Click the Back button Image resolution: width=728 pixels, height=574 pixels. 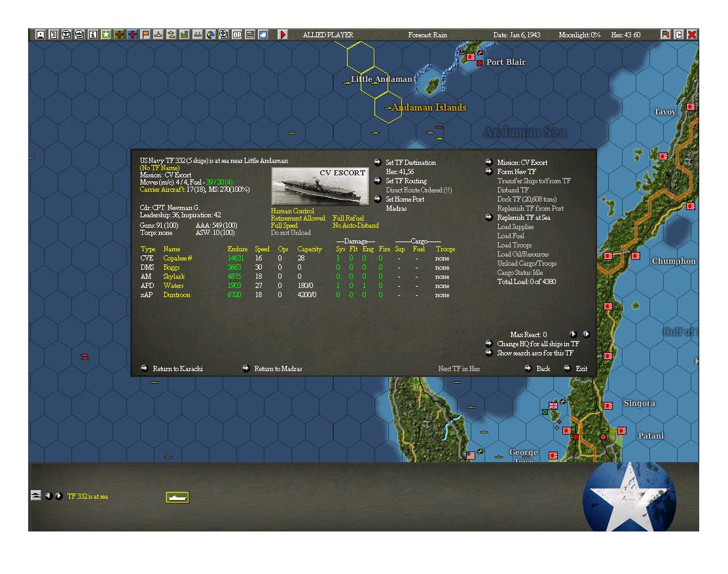point(543,368)
